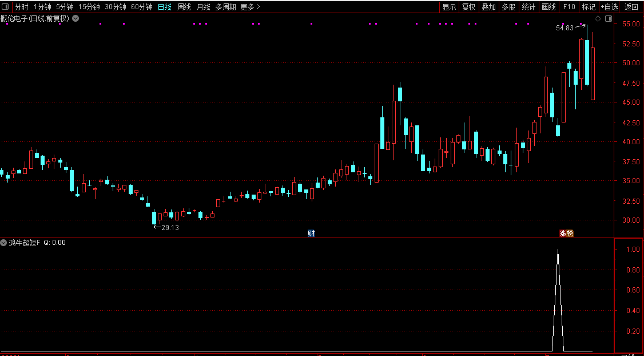The image size is (644, 356).
Task: Click the 鸿牛超短F indicator name
Action: [x=25, y=243]
